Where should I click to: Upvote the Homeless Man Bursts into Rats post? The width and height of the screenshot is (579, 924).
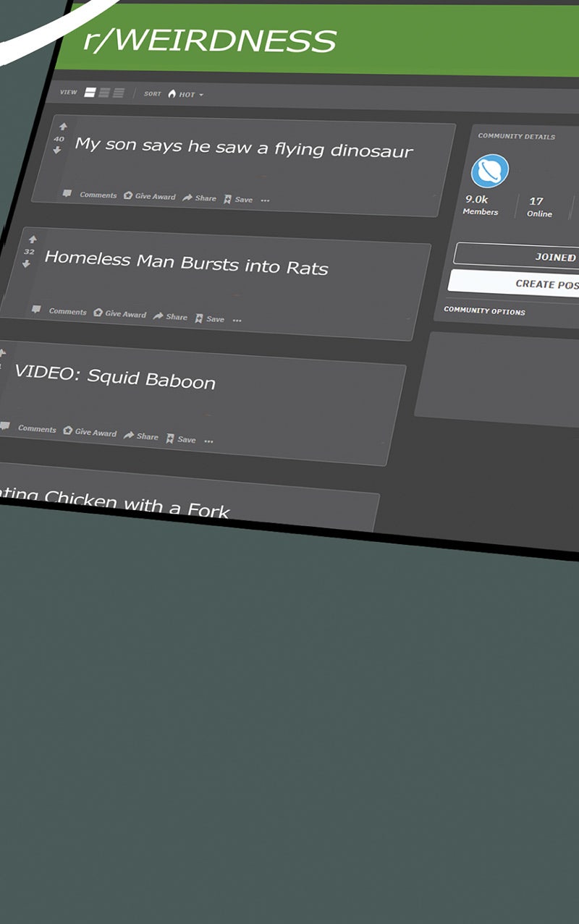32,240
